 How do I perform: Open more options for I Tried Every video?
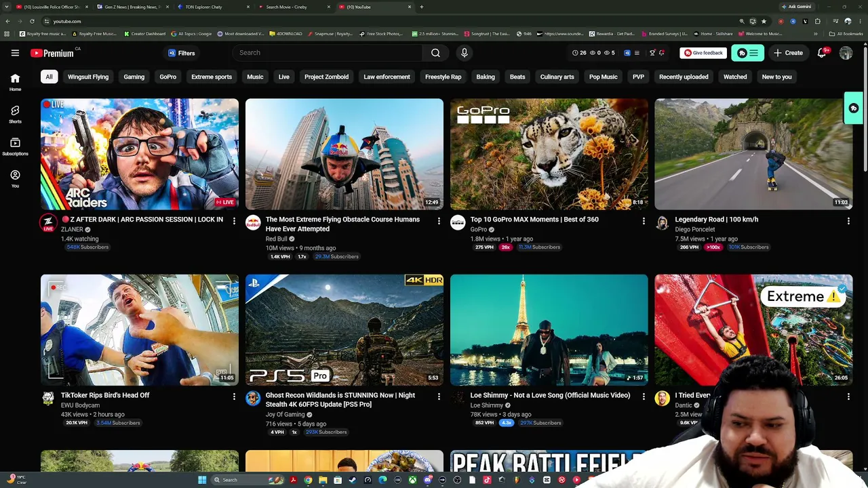tap(848, 396)
